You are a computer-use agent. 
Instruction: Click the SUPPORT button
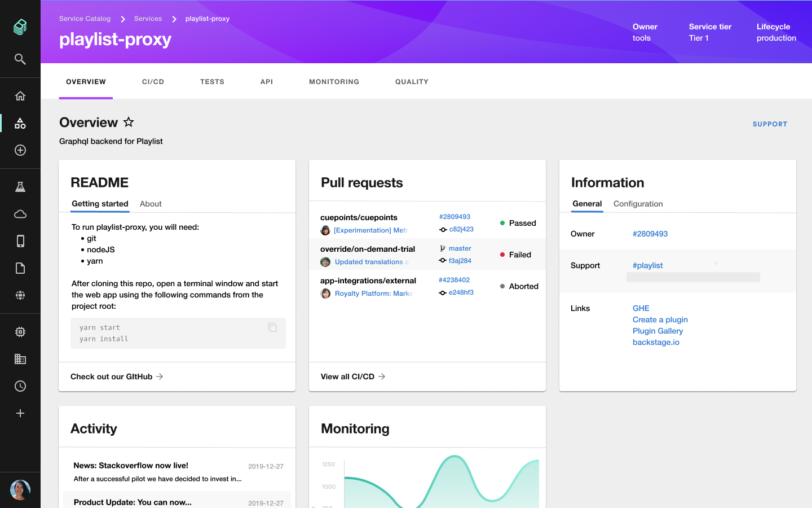(770, 124)
